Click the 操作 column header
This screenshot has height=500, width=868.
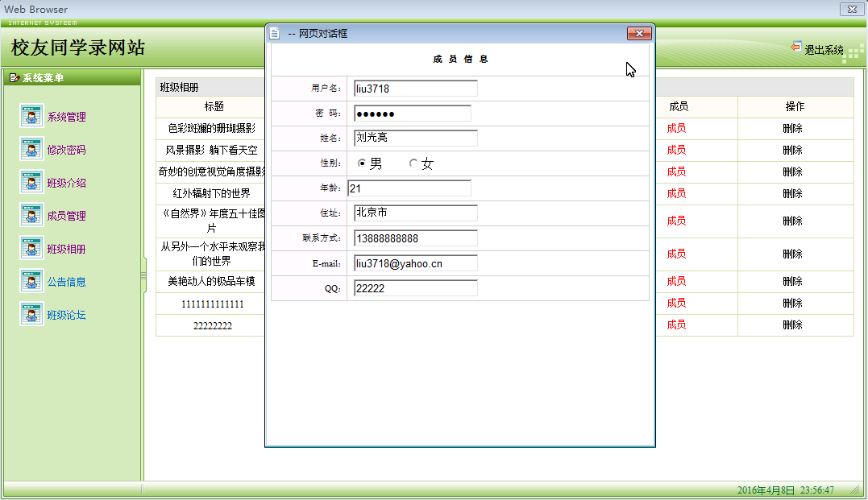[795, 106]
